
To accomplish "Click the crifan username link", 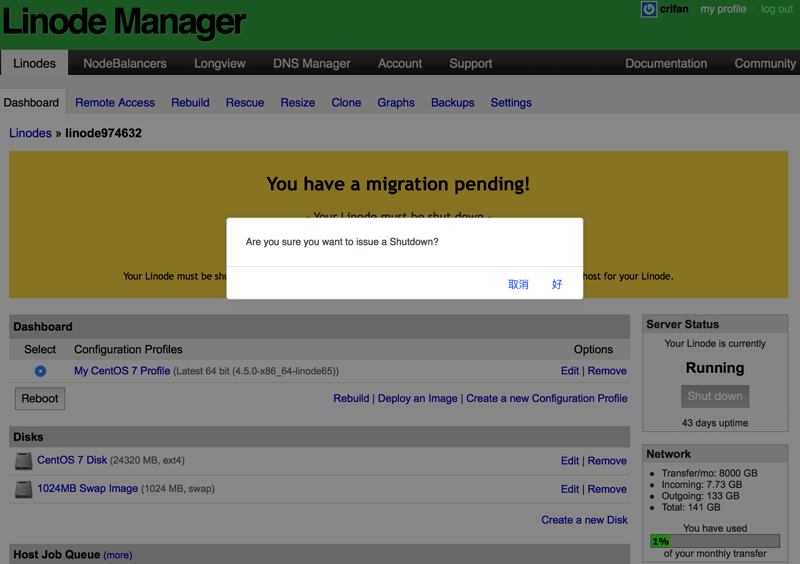I will click(x=674, y=9).
